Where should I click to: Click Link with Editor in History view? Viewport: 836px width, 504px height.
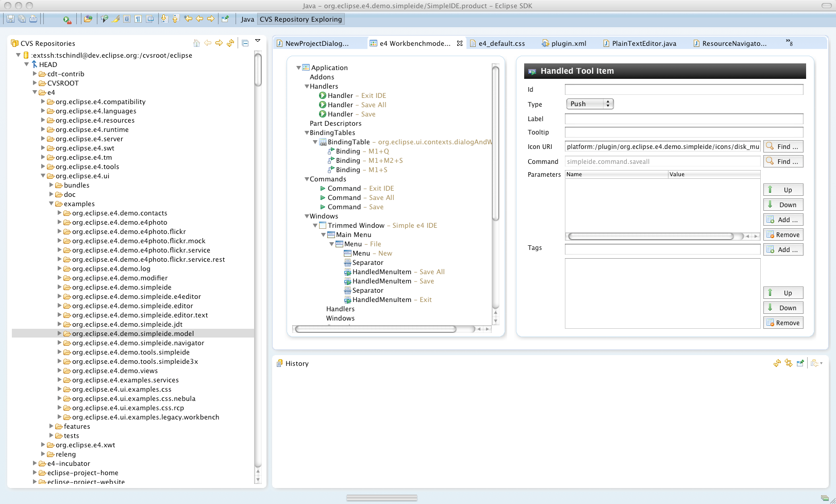(789, 363)
